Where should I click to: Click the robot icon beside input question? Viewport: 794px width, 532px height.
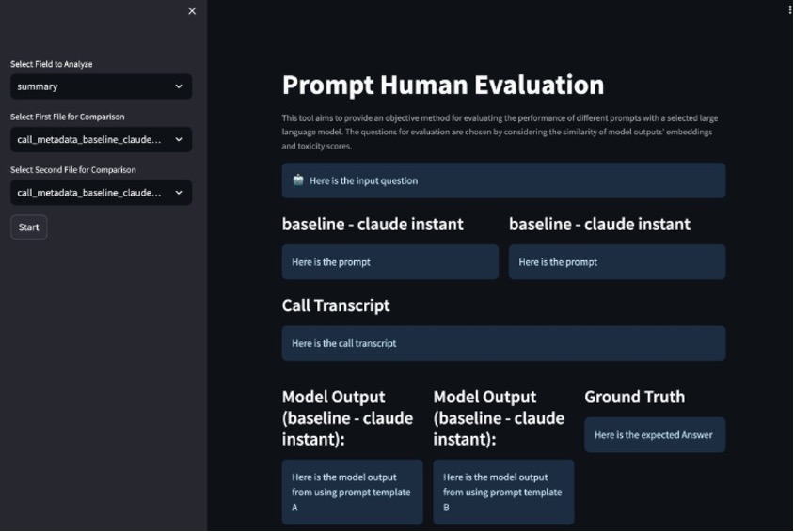click(x=298, y=180)
